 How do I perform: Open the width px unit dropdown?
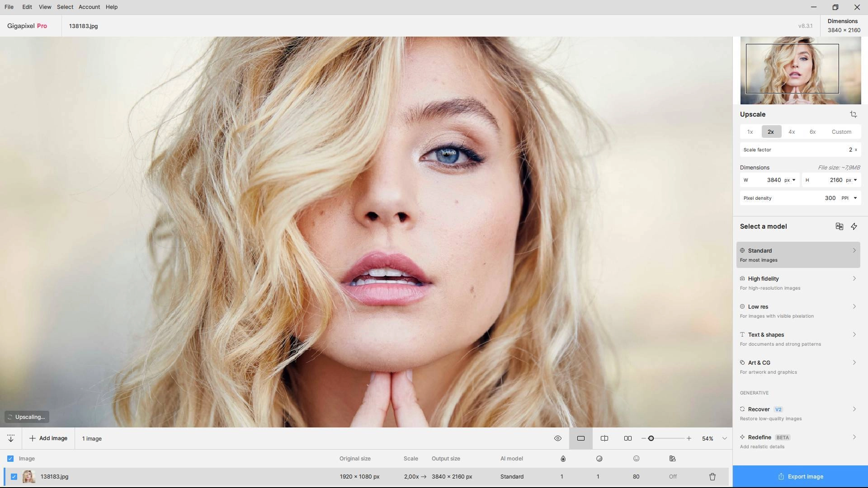[x=790, y=180]
